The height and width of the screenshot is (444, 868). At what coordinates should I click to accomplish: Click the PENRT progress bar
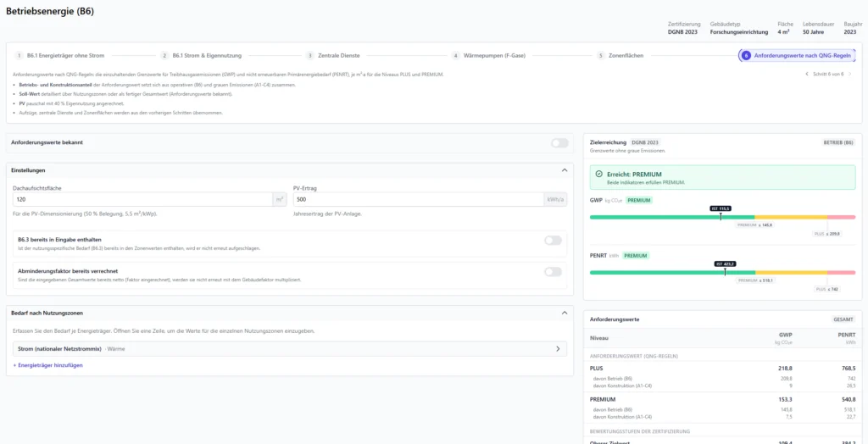(x=722, y=272)
